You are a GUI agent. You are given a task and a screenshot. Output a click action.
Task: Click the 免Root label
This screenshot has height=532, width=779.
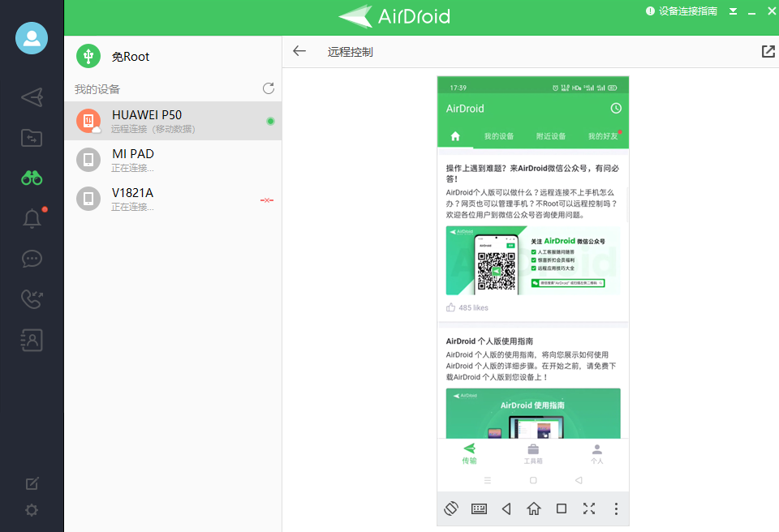(130, 57)
